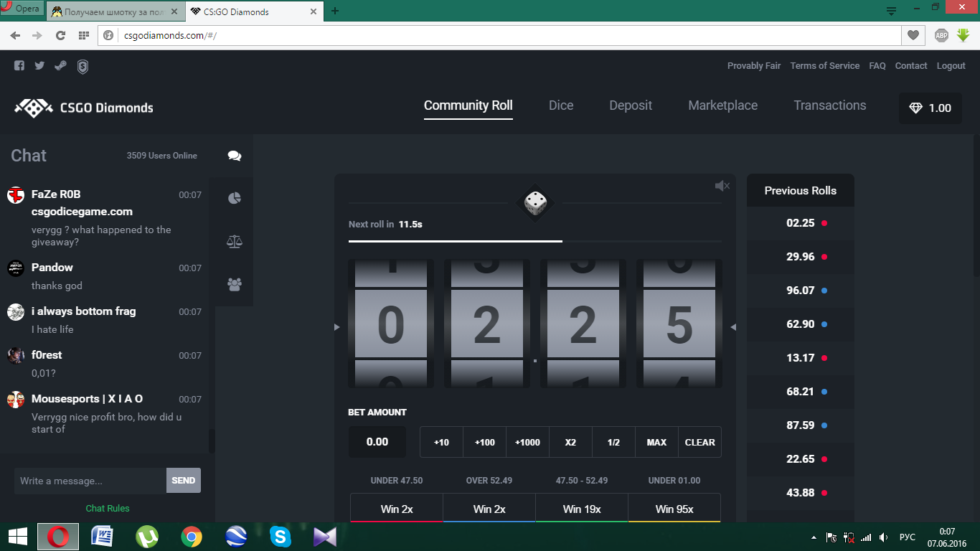Click the taskbar volume speaker icon
The image size is (980, 551).
[x=883, y=537]
